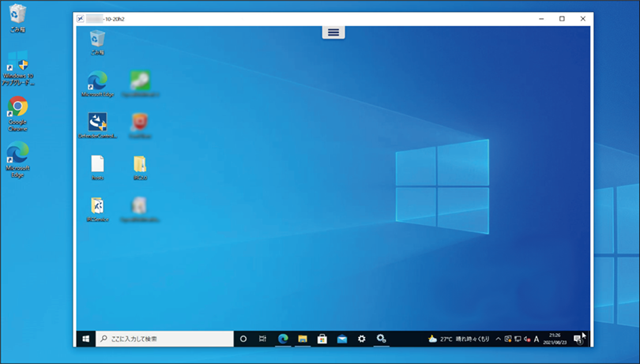Open File Explorer from the remote taskbar

tap(303, 339)
